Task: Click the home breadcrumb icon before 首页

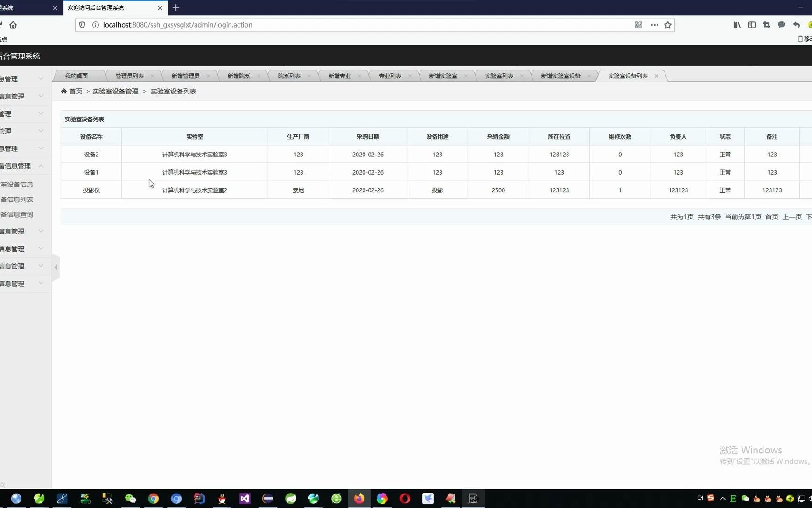Action: (x=64, y=91)
